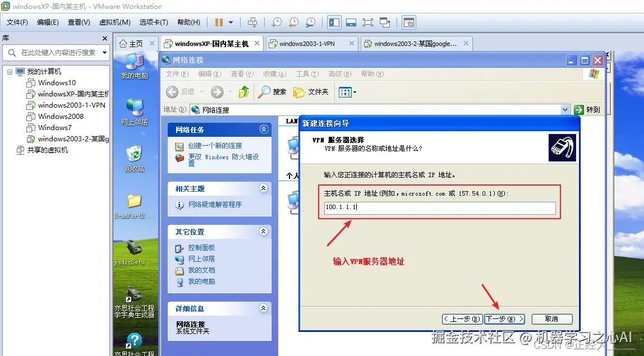
Task: Collapse the 相关主题 panel section
Action: (x=264, y=188)
